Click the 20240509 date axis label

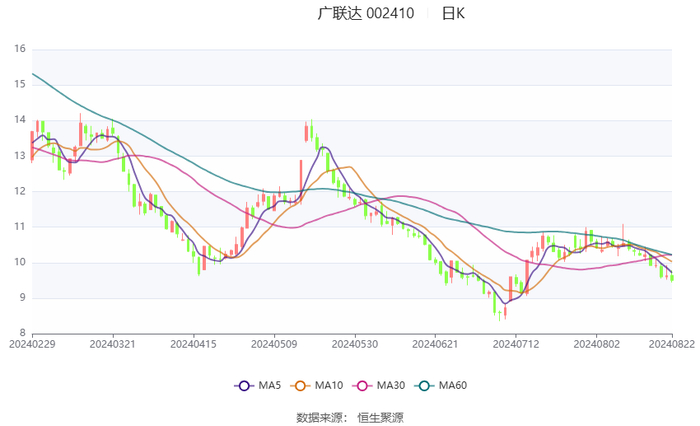pos(274,344)
